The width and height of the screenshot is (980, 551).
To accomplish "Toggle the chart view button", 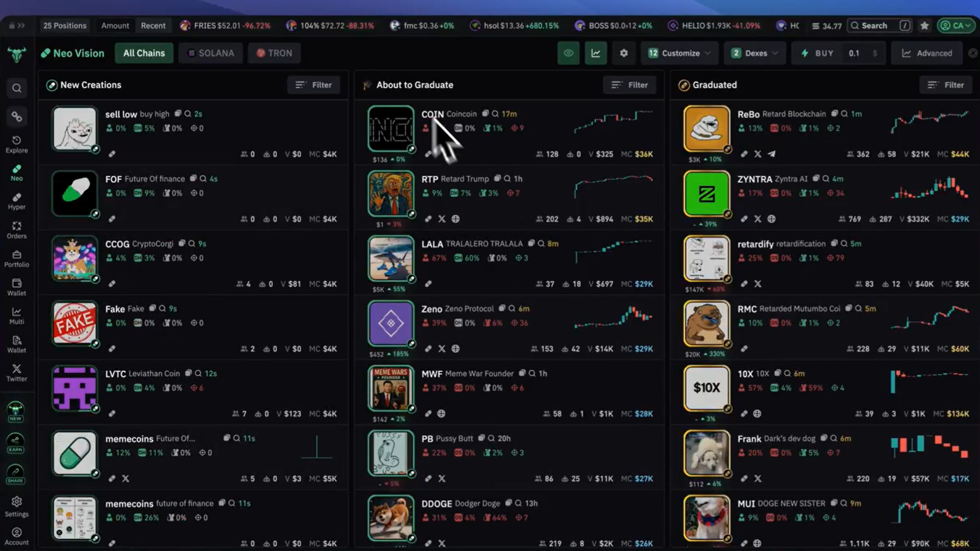I will (x=596, y=53).
